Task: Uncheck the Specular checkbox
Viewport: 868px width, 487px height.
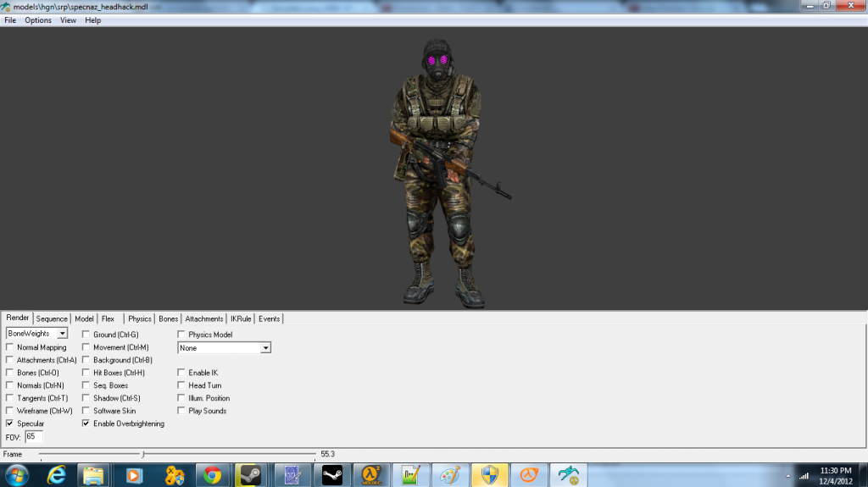Action: 10,423
